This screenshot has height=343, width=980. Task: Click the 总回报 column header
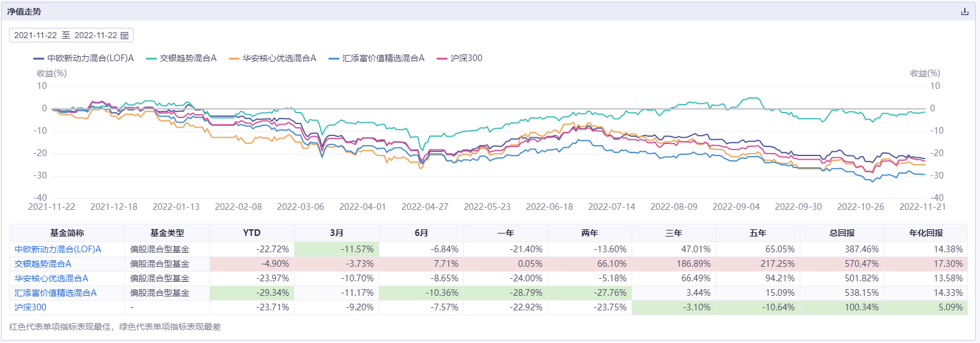pos(841,233)
